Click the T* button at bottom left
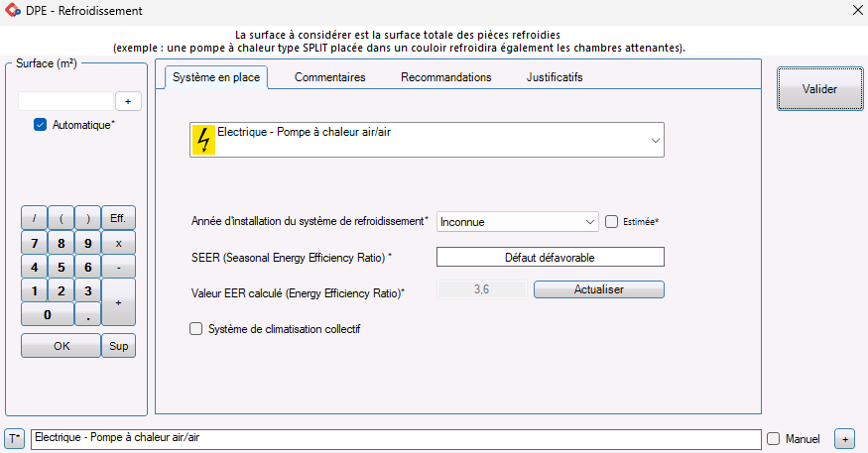The height and width of the screenshot is (453, 868). (x=15, y=438)
